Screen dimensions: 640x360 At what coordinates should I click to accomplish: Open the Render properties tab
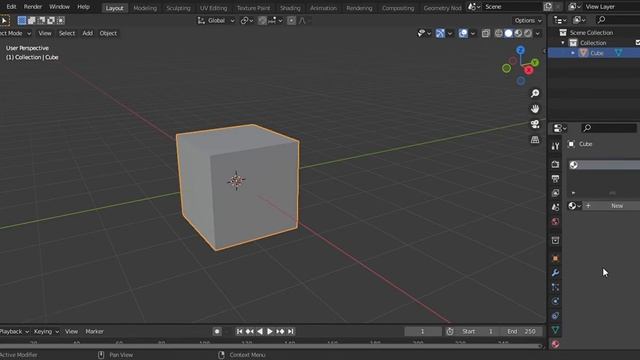(x=555, y=164)
